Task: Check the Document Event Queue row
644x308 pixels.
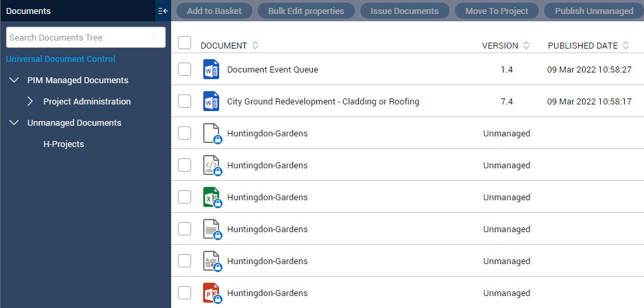Action: [x=184, y=69]
